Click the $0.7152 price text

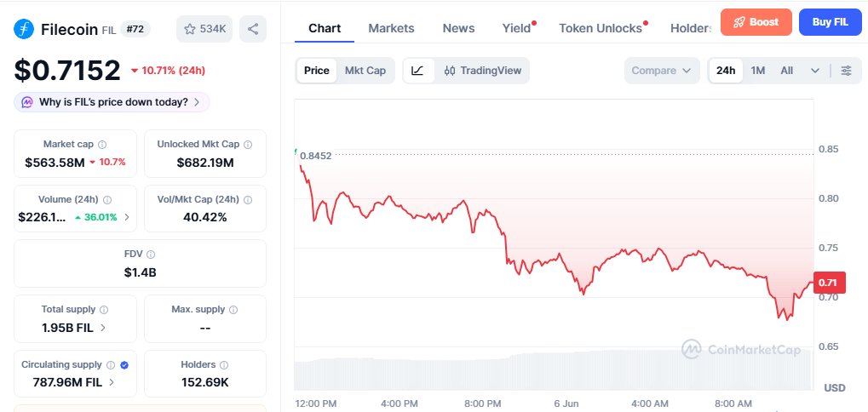[67, 71]
